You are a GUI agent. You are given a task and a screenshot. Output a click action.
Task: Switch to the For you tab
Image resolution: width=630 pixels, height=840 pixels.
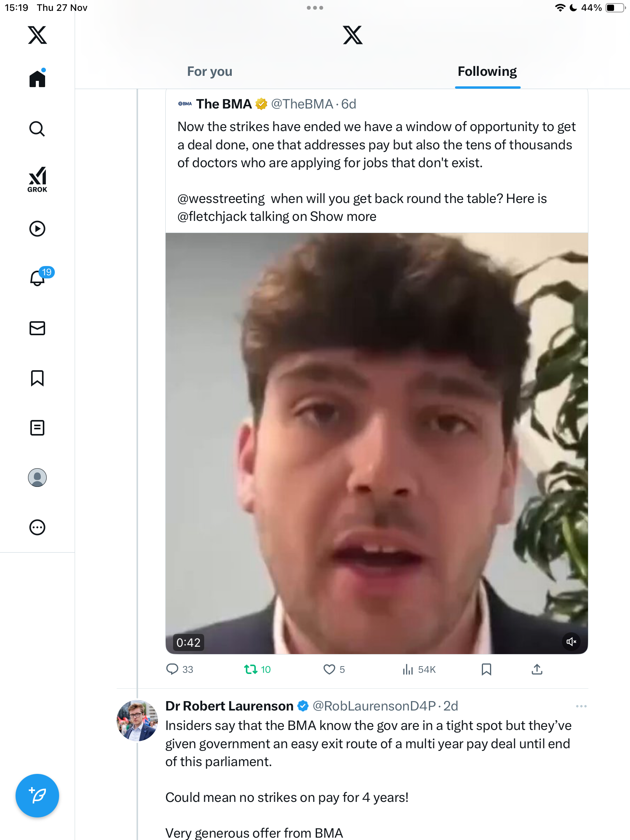pos(210,72)
